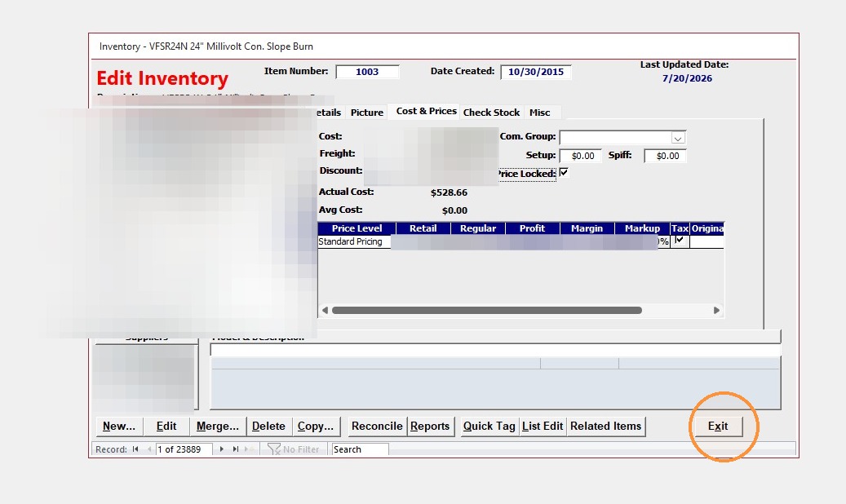
Task: Toggle the Price Locked checkbox
Action: tap(564, 173)
